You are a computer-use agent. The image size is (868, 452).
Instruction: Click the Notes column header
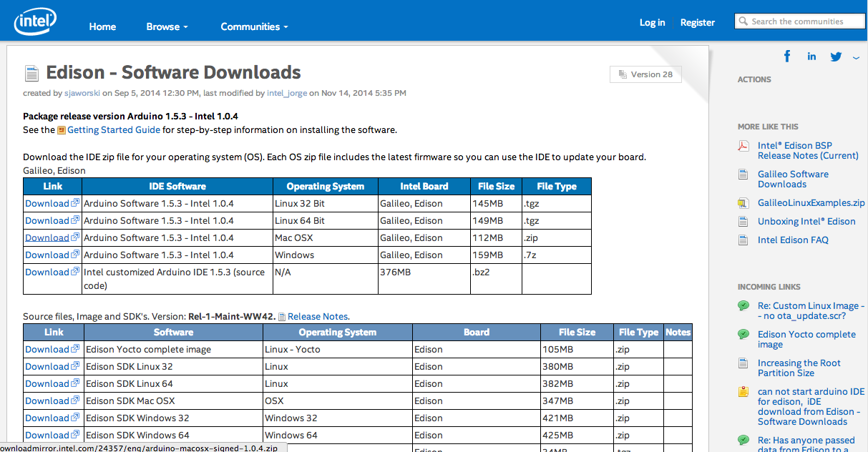click(678, 332)
